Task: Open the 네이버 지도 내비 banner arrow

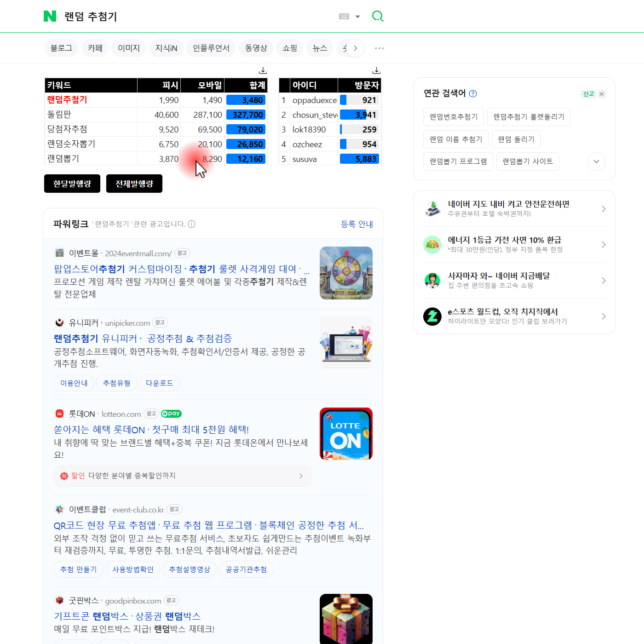Action: (x=604, y=209)
